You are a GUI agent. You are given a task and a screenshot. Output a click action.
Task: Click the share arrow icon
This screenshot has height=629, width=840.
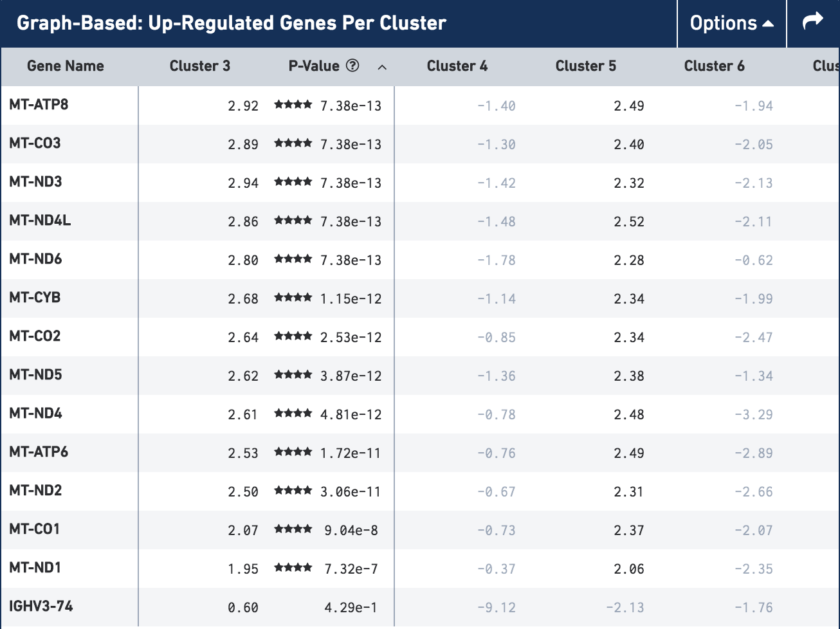tap(813, 23)
